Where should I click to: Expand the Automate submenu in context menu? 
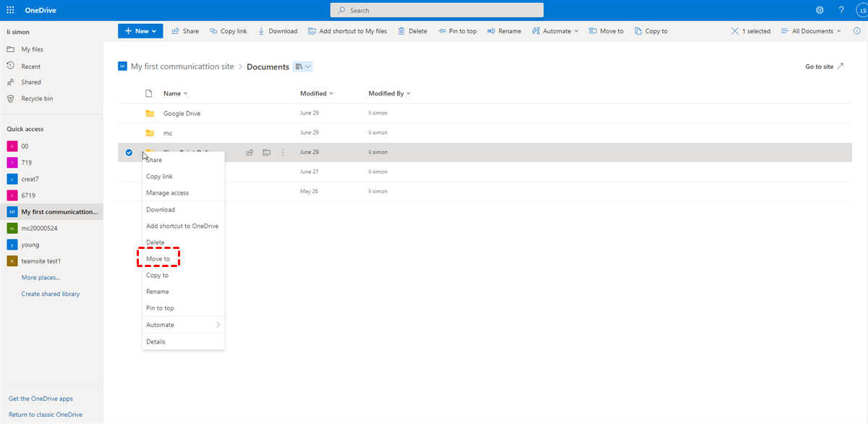pos(183,325)
